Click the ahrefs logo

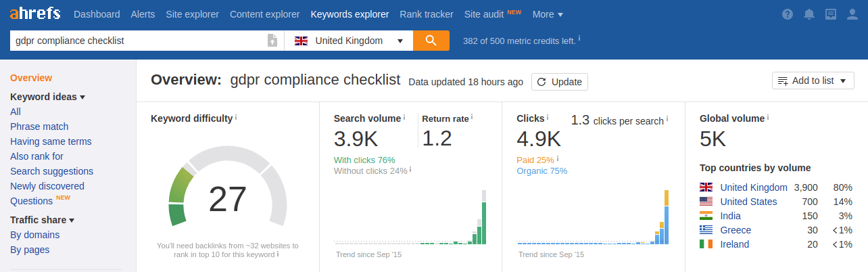pos(34,14)
